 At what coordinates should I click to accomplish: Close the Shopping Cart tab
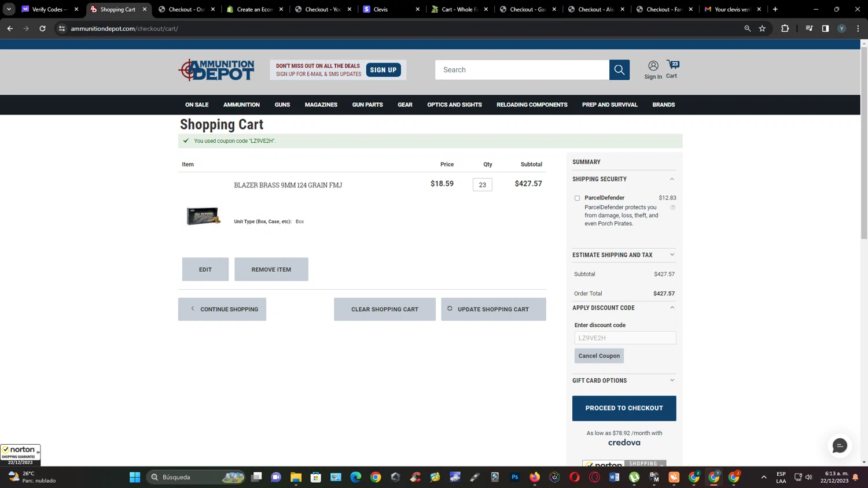point(145,9)
